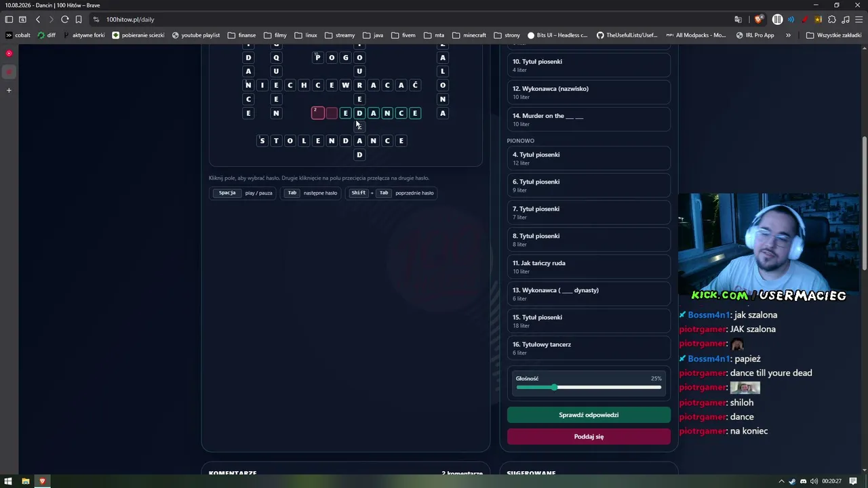This screenshot has width=868, height=488.
Task: Expand the fivem bookmarks folder
Action: click(403, 35)
